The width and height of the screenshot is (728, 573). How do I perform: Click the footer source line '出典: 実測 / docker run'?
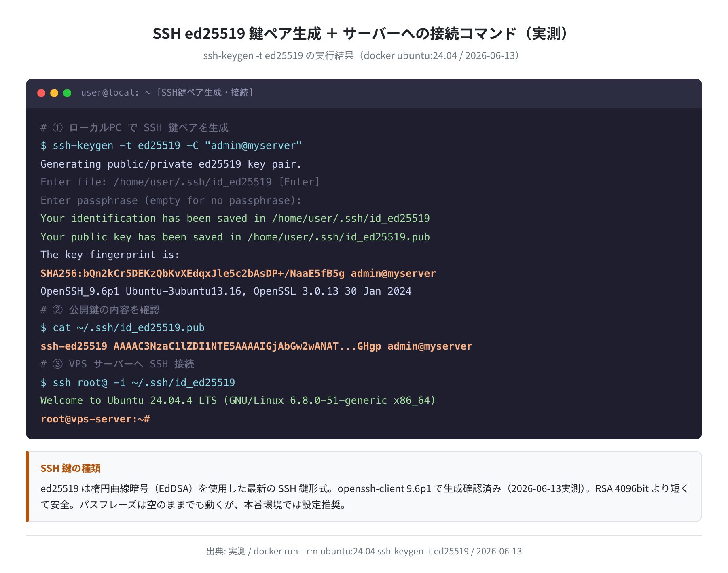(364, 551)
